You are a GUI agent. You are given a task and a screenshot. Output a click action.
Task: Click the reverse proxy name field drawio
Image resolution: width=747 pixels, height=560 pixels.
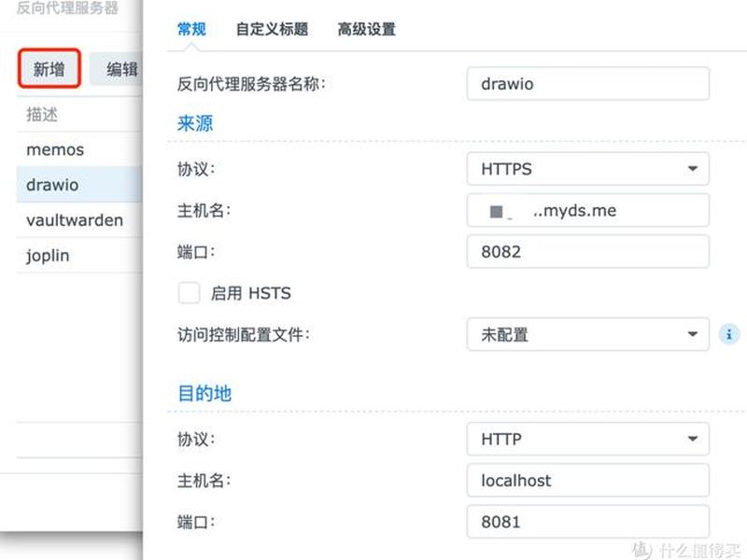point(588,83)
